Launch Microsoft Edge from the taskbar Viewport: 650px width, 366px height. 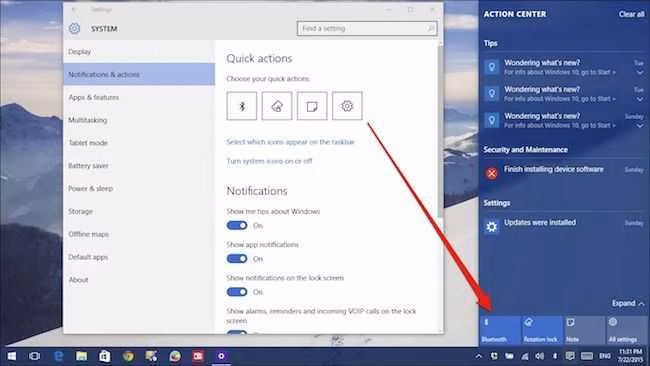(58, 356)
